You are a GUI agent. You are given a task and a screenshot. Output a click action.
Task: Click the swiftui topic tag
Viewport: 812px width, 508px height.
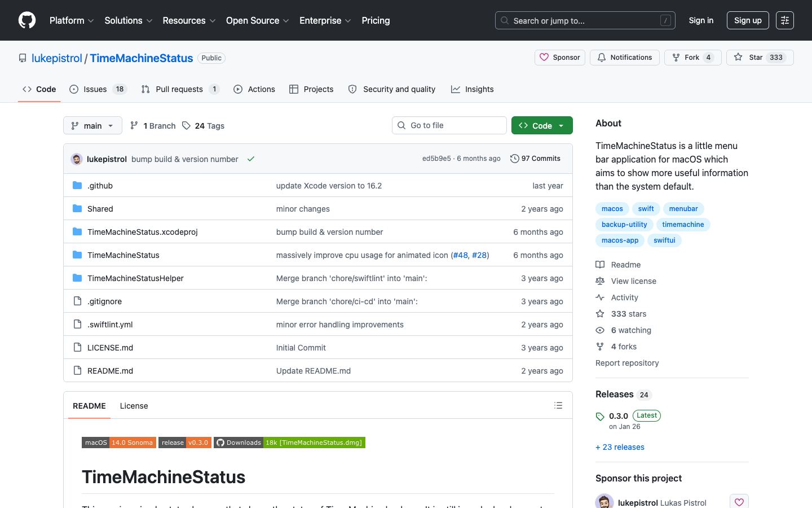pos(664,240)
